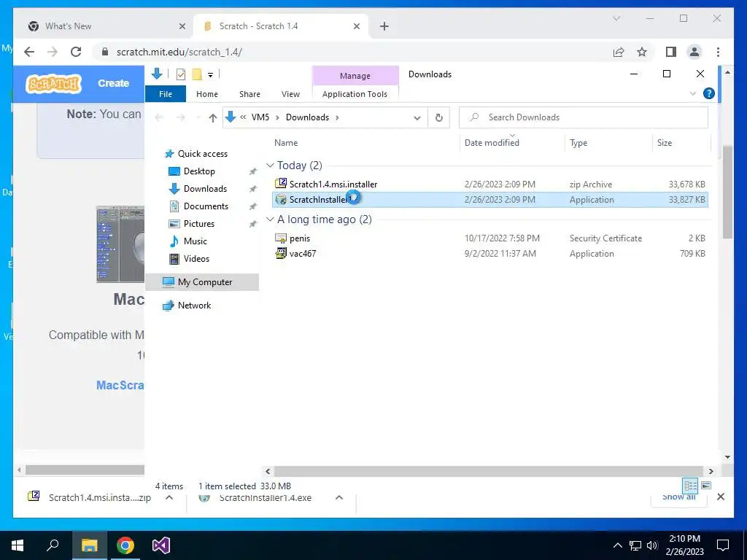The image size is (747, 560).
Task: Click the Up one level arrow
Action: (212, 118)
